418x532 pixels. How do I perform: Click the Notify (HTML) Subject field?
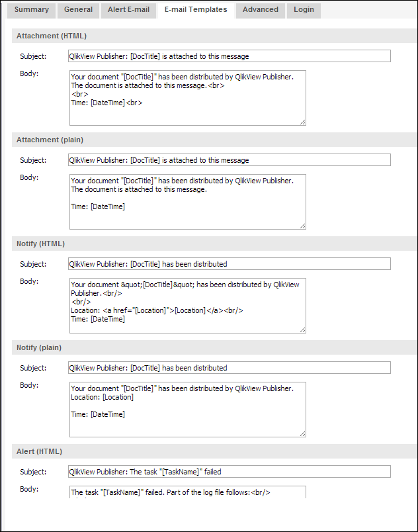tap(229, 264)
